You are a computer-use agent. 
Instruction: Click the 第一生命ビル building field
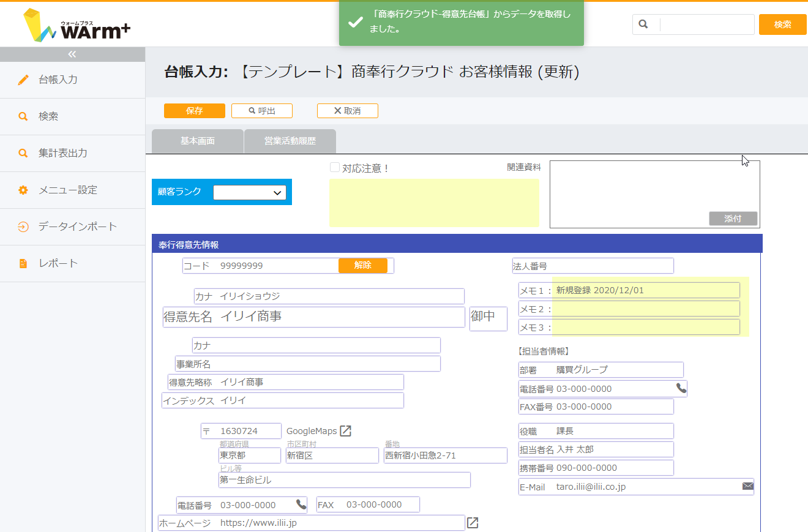click(x=345, y=480)
